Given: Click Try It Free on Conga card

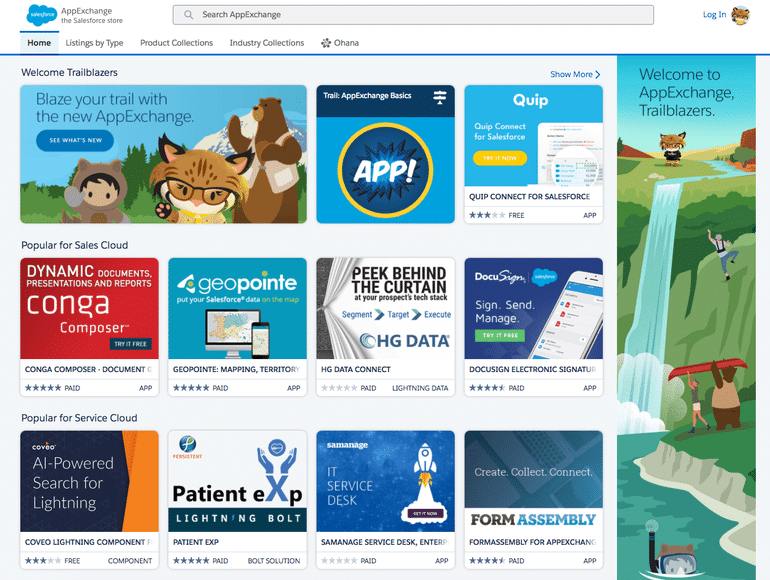Looking at the screenshot, I should tap(131, 344).
